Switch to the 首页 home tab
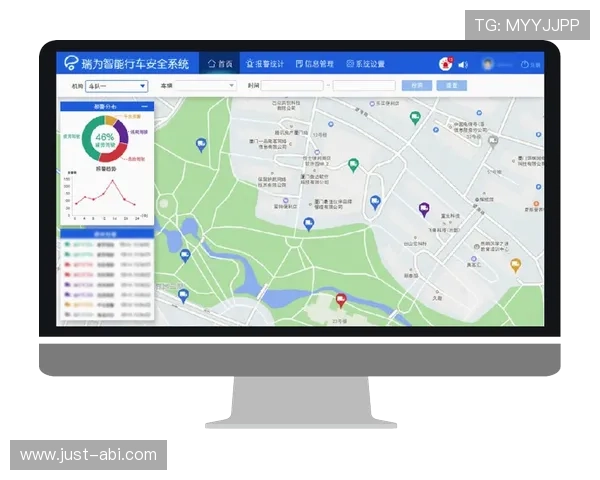 219,64
